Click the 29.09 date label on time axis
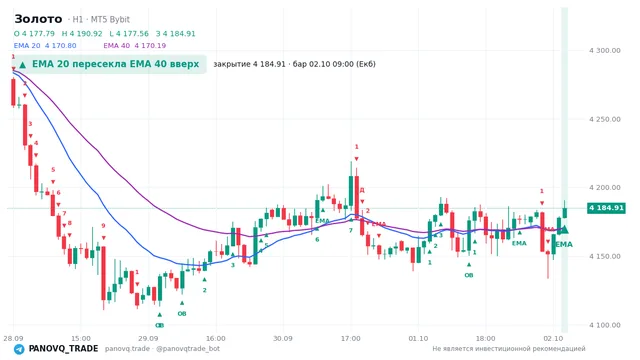 tap(148, 338)
